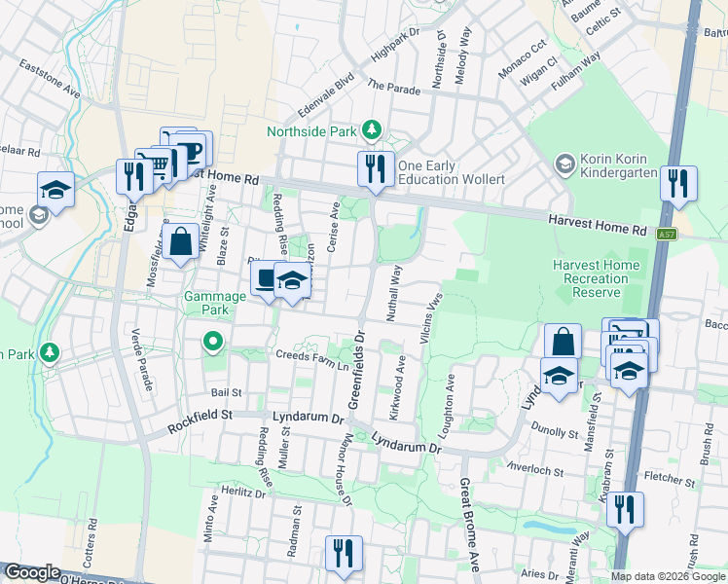728x584 pixels.
Task: Open the shopping bag marker near Harvest Home Recreation Reserve
Action: click(x=563, y=342)
